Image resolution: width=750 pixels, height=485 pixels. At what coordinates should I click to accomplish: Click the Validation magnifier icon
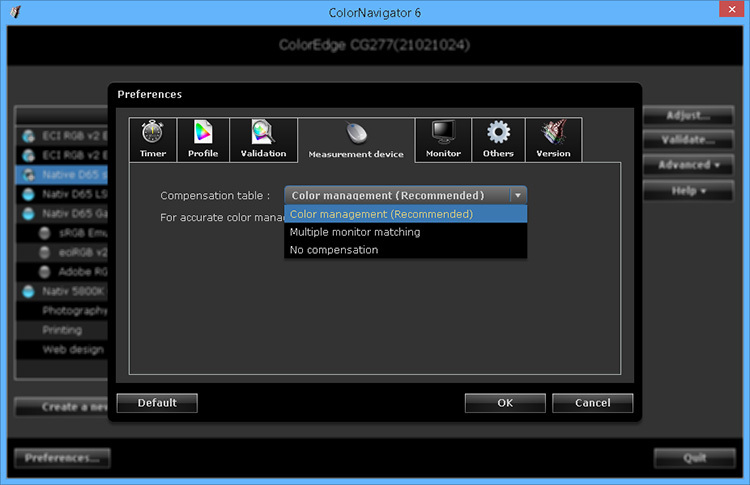pyautogui.click(x=263, y=132)
